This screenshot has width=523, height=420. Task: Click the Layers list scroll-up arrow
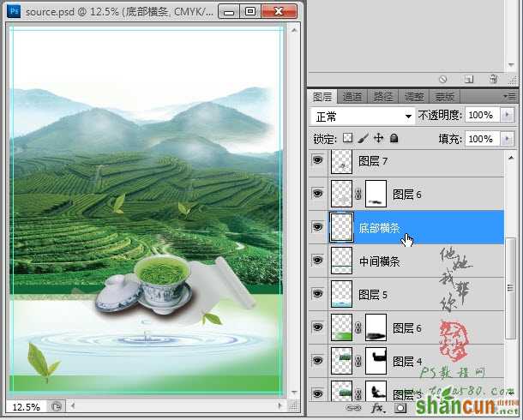click(511, 158)
